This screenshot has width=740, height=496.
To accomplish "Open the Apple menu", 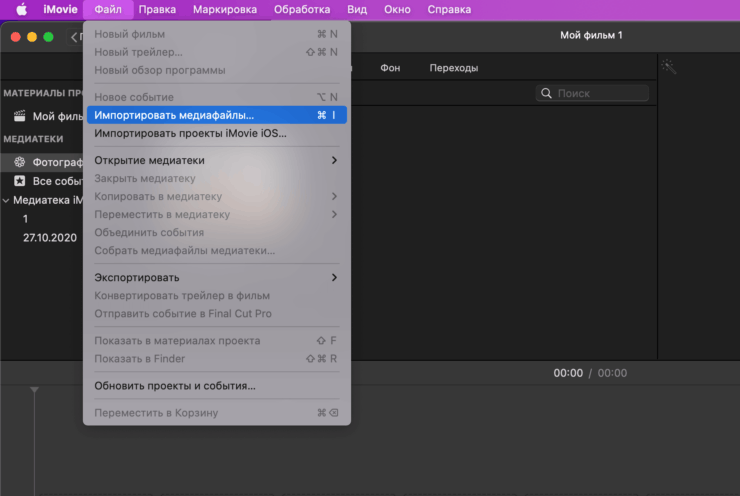I will [x=21, y=10].
